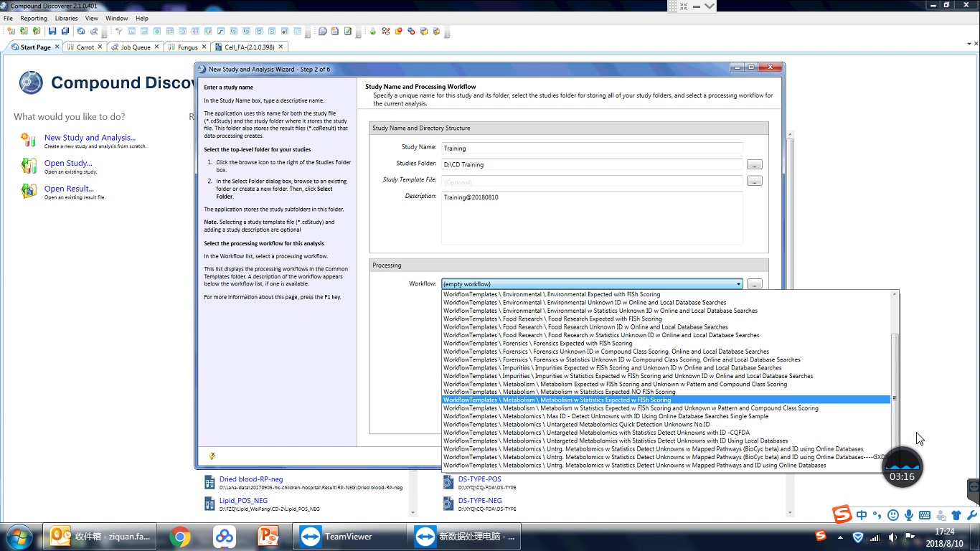Click the green flask toolbar icon
Viewport: 980px width, 551px height.
click(x=373, y=32)
